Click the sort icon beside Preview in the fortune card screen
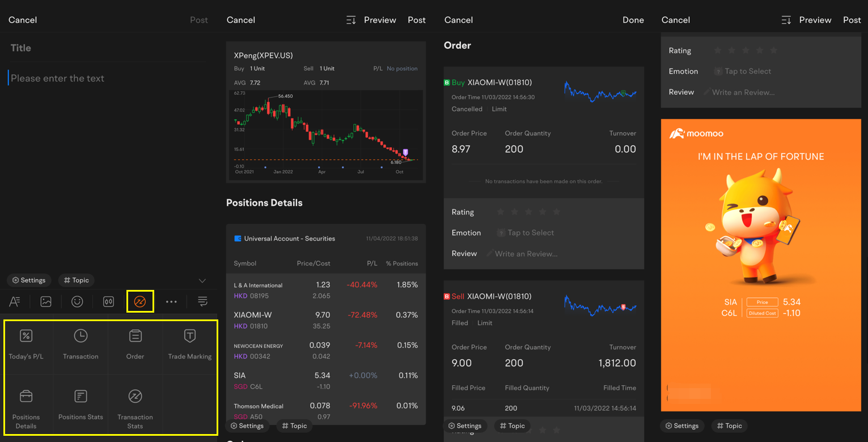 [786, 20]
